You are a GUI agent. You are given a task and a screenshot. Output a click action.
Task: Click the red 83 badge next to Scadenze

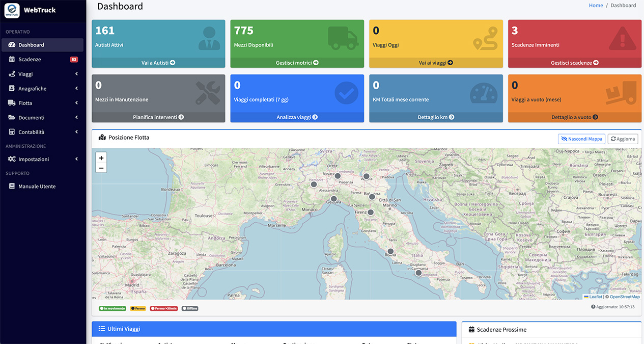(x=74, y=60)
